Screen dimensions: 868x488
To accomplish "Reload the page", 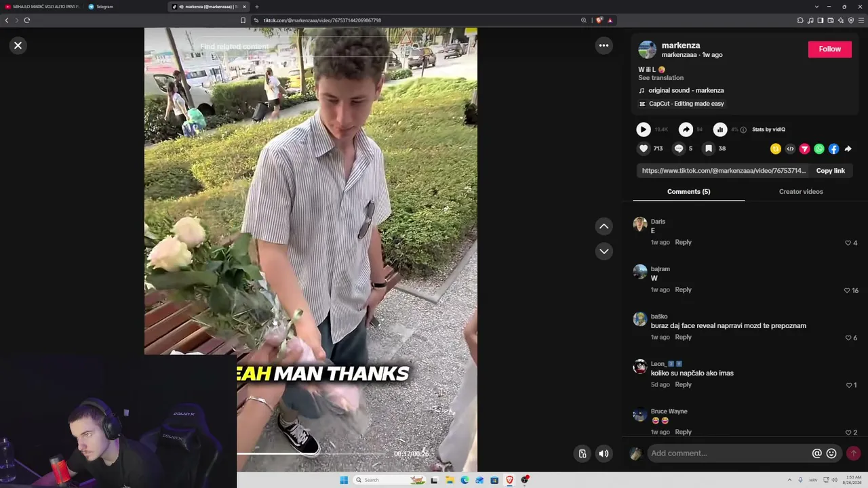I will 27,20.
